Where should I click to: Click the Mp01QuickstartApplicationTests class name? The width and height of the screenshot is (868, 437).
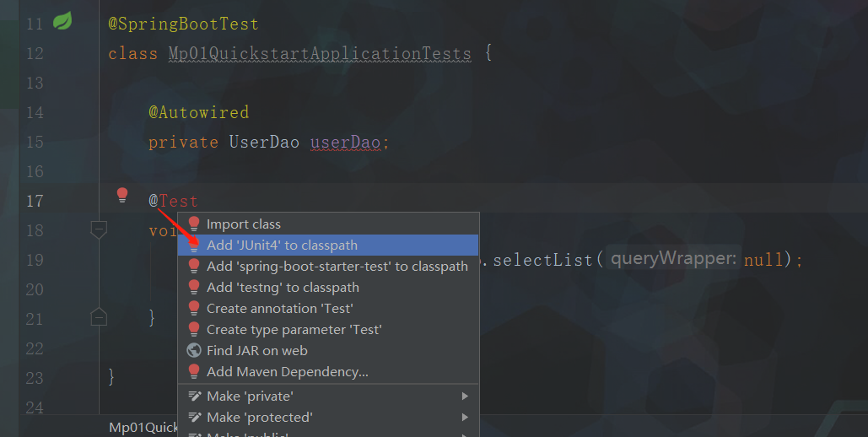tap(320, 53)
